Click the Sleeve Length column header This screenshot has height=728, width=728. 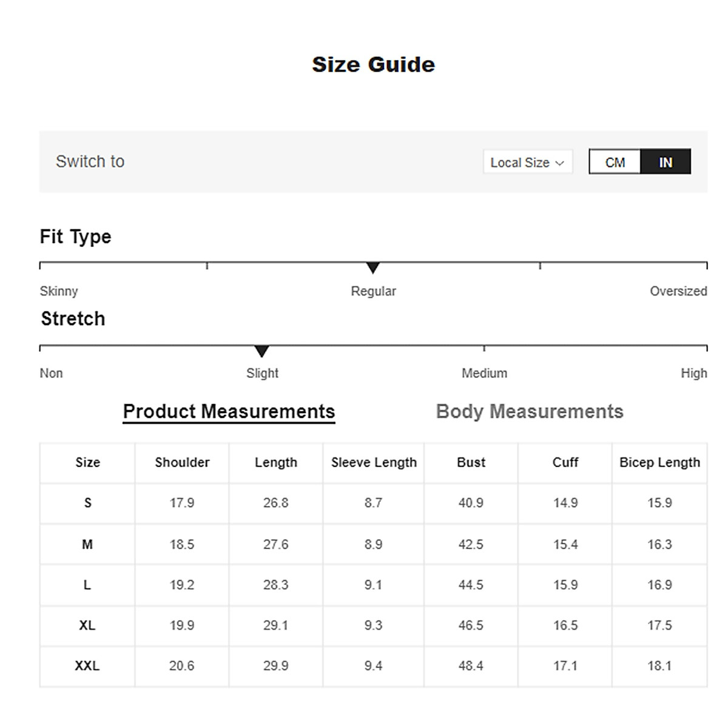point(374,462)
